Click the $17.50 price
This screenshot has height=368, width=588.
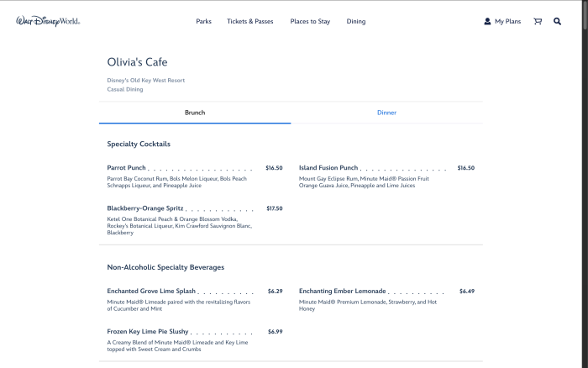pyautogui.click(x=275, y=208)
